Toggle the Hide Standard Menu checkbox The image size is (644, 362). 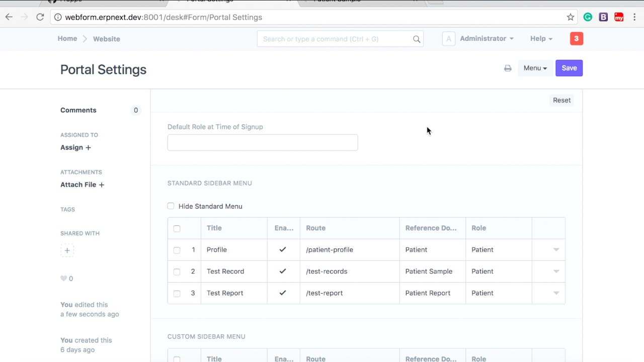coord(171,206)
